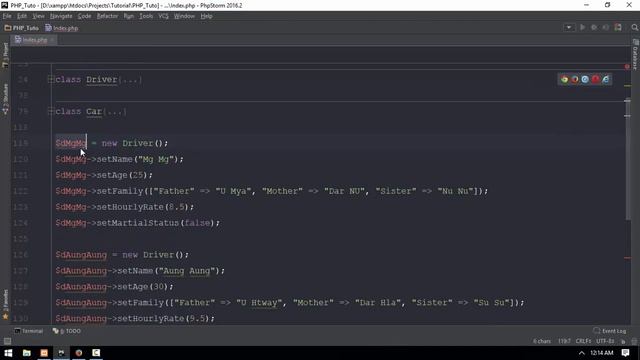Change CRLF line separator in status bar
Screen dimensions: 640x360
click(x=583, y=341)
